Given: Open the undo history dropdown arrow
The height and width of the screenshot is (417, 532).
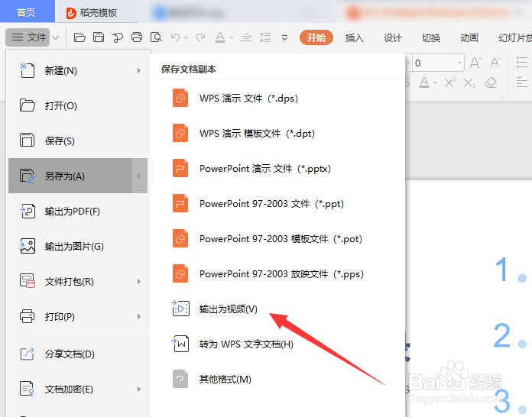Looking at the screenshot, I should click(x=187, y=37).
